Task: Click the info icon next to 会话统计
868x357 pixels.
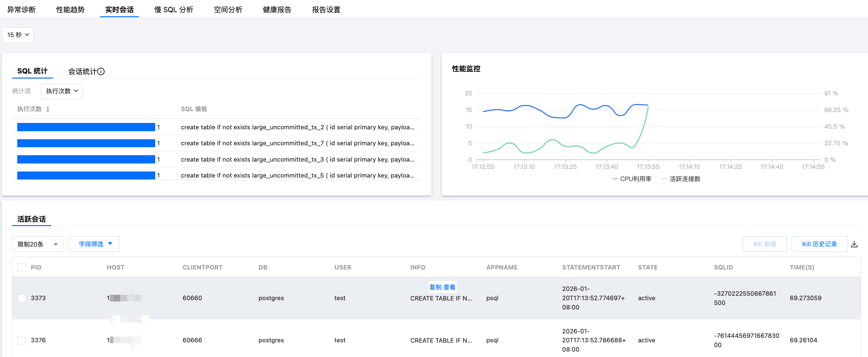Action: (101, 72)
